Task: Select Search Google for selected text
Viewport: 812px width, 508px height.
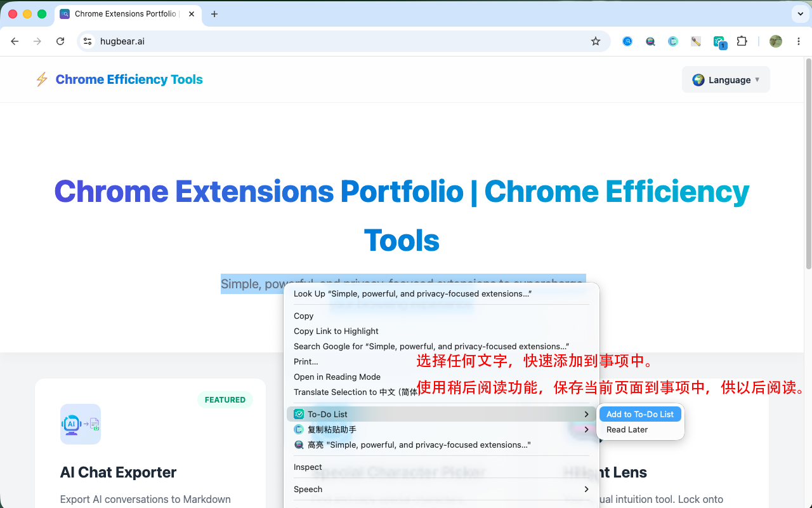Action: pos(442,346)
